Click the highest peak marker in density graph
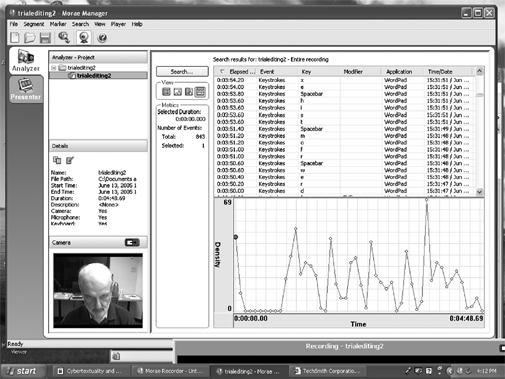Viewport: 505px width, 379px height. 427,200
